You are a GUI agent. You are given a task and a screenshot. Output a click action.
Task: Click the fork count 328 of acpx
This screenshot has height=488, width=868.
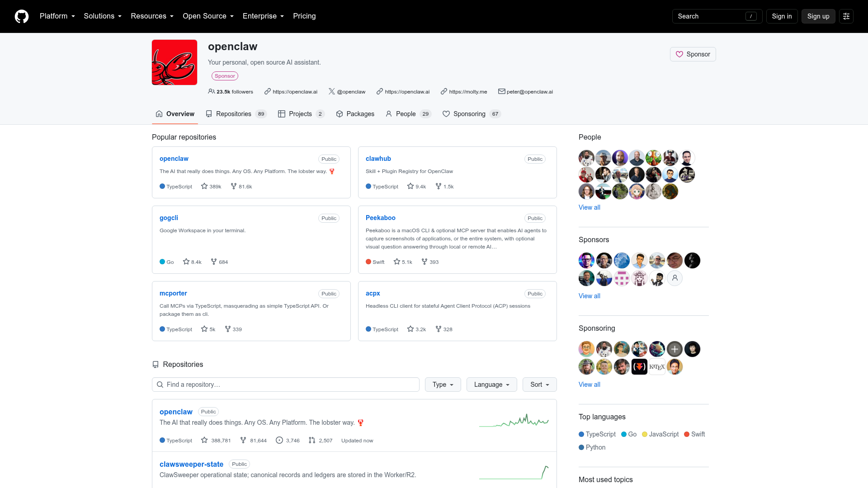[444, 329]
